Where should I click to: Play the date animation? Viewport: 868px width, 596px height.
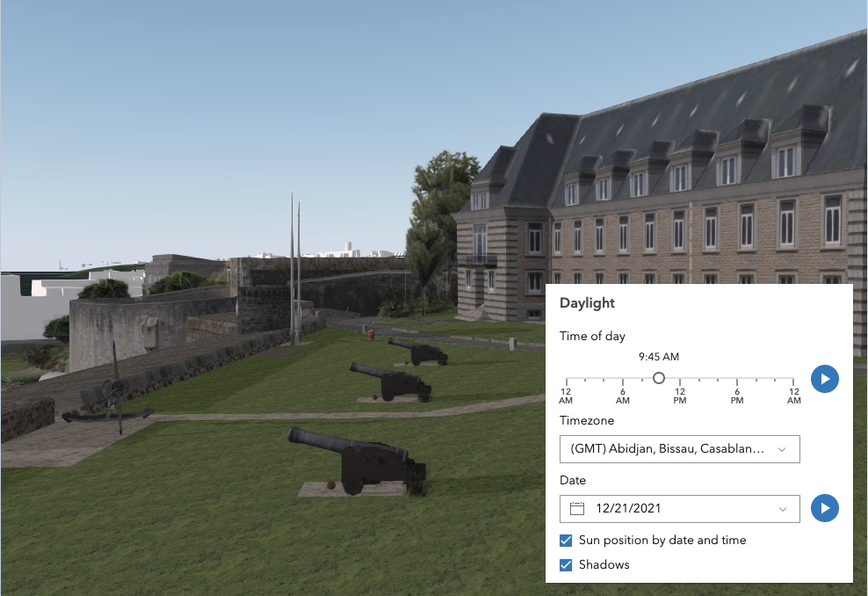[x=824, y=508]
